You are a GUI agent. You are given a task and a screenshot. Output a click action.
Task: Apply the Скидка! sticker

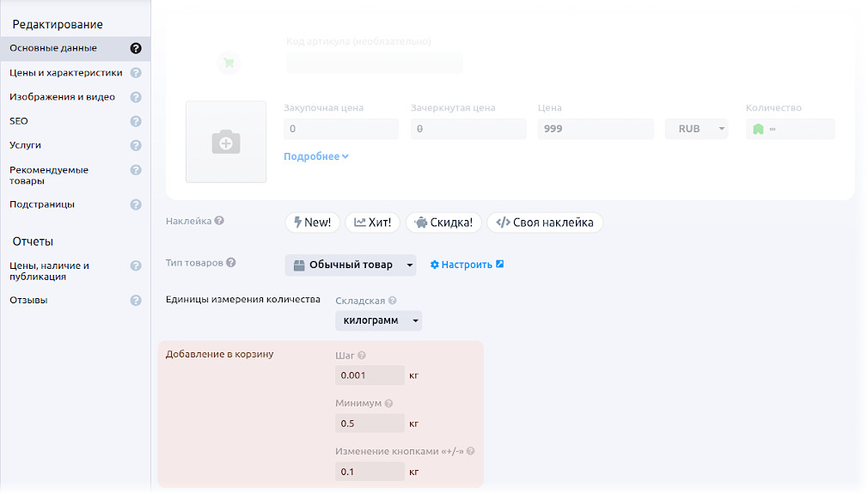click(x=443, y=223)
